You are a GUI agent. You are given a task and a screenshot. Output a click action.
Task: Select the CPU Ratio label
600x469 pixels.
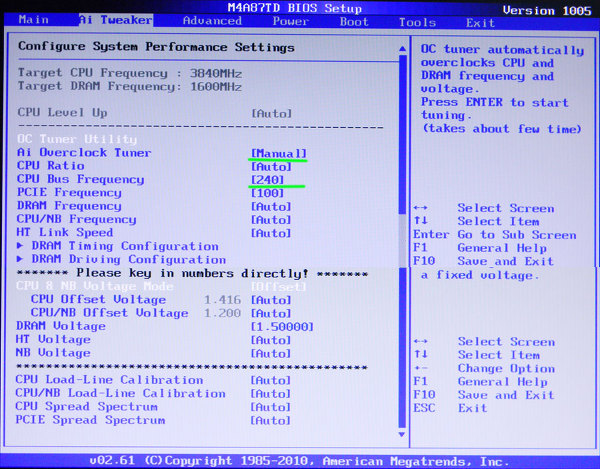click(x=51, y=166)
